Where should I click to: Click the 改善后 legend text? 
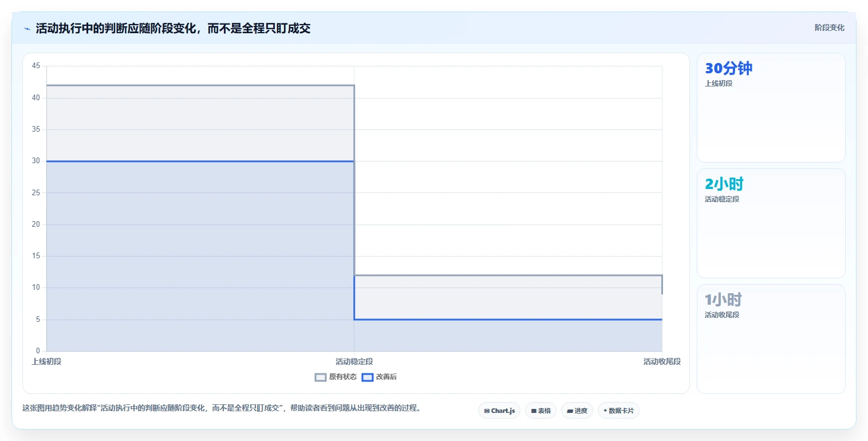coord(386,377)
